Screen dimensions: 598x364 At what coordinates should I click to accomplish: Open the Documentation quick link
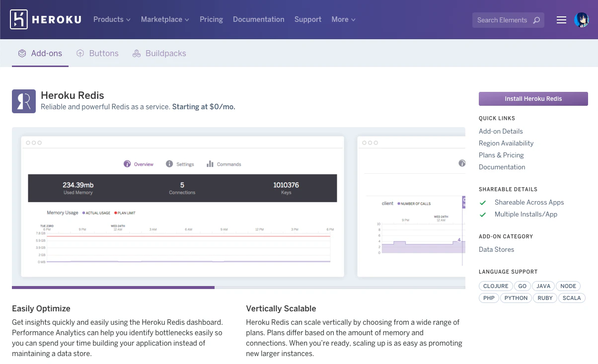click(502, 167)
